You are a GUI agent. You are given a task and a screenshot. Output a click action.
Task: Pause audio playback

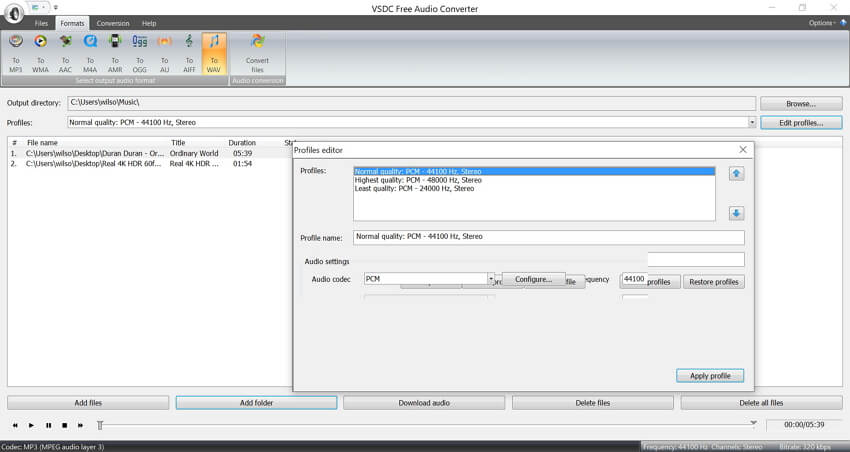coord(48,425)
